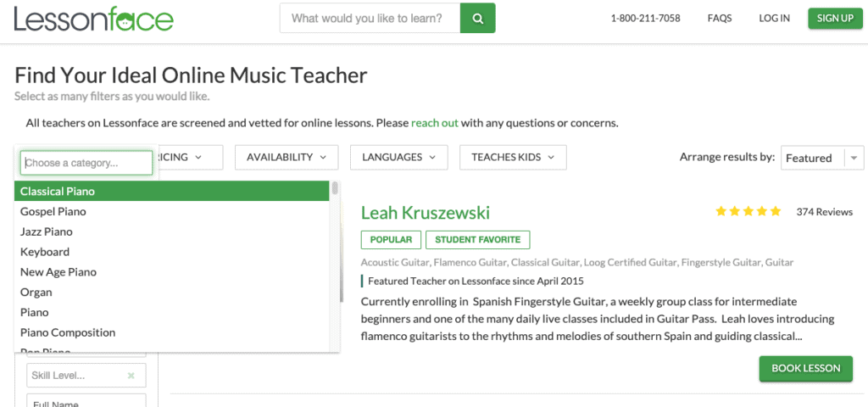Click LOG IN

click(x=775, y=19)
